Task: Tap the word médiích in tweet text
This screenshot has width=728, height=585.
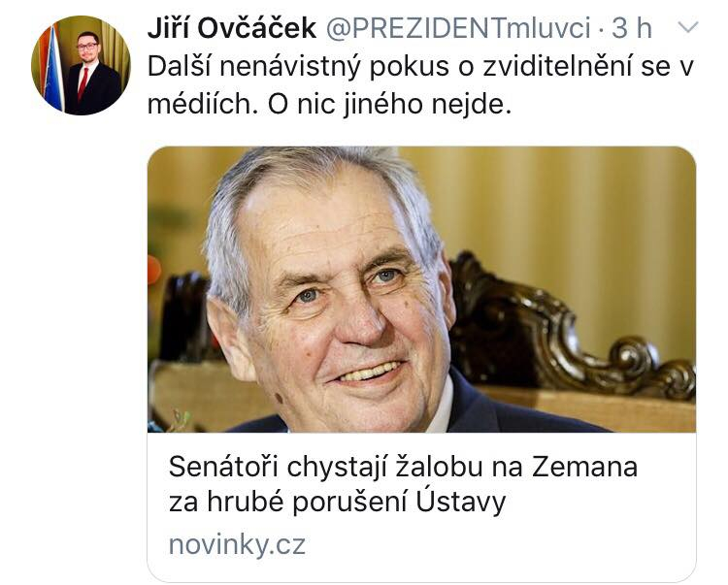Action: tap(203, 105)
